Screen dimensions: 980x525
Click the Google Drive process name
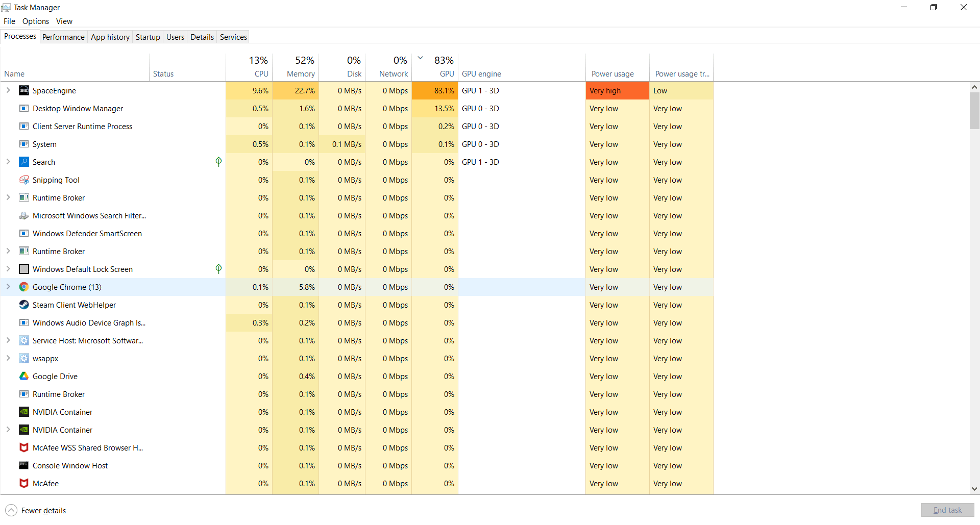click(x=55, y=377)
